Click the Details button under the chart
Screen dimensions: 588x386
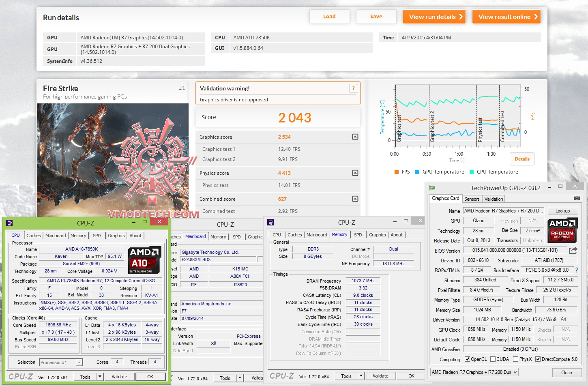click(x=522, y=159)
